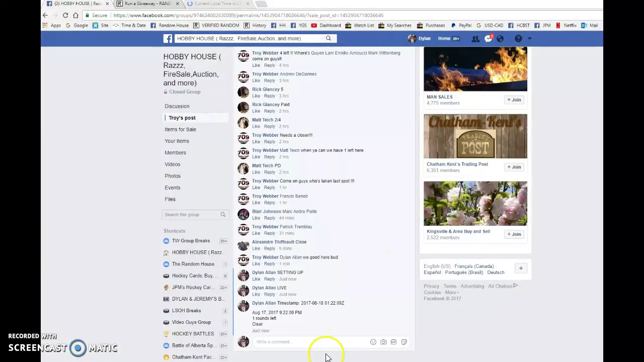Open browser home page icon
This screenshot has height=362, width=644.
(75, 15)
